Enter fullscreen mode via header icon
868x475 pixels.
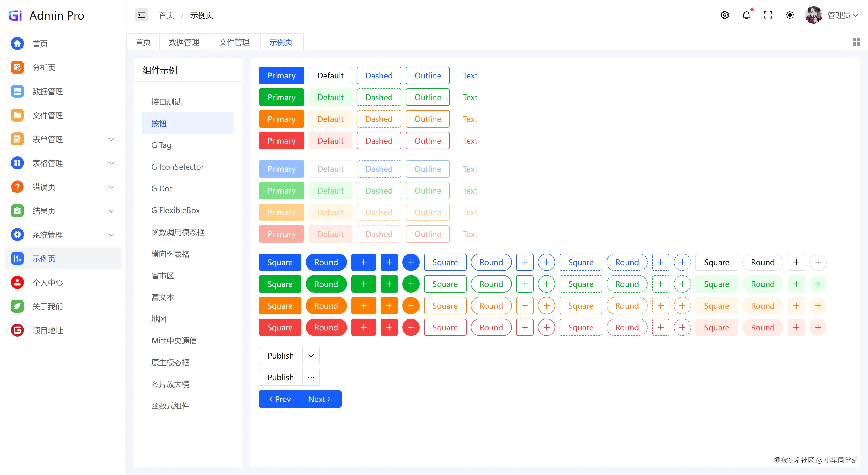tap(768, 15)
